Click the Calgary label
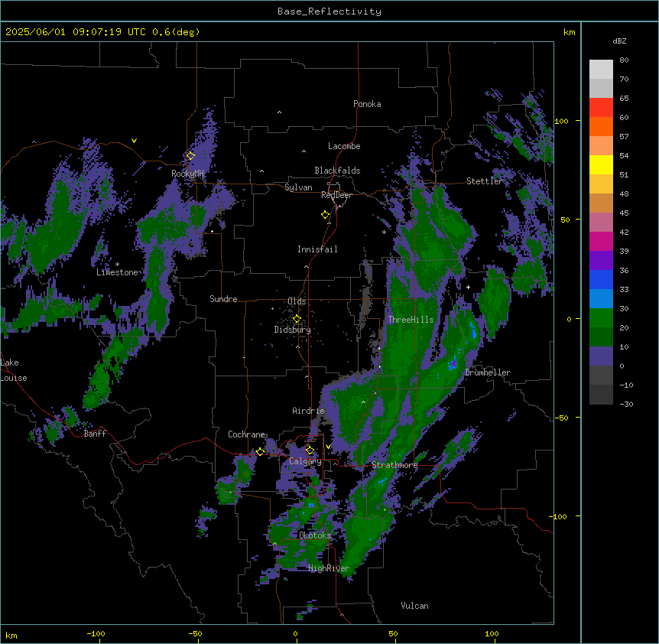Image resolution: width=659 pixels, height=644 pixels. point(305,461)
